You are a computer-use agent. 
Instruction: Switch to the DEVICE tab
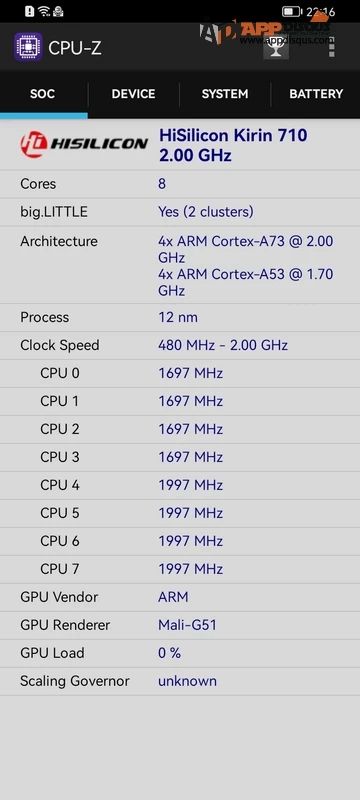tap(134, 94)
